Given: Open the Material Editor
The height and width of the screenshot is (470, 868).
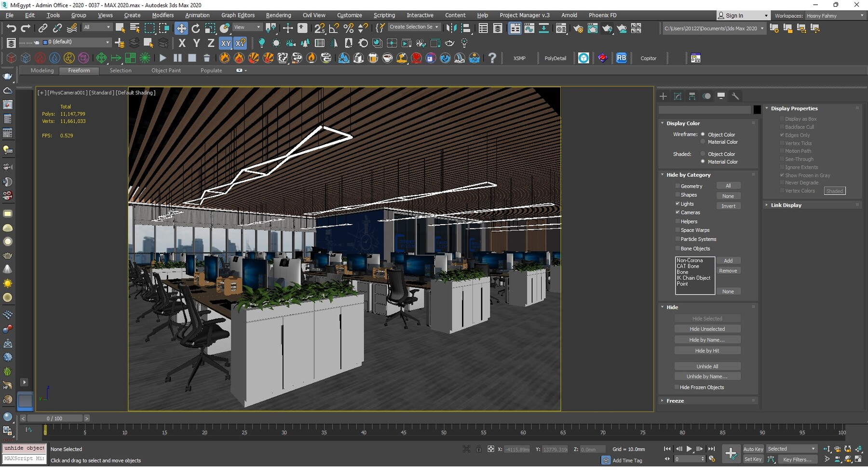Looking at the screenshot, I should 561,29.
